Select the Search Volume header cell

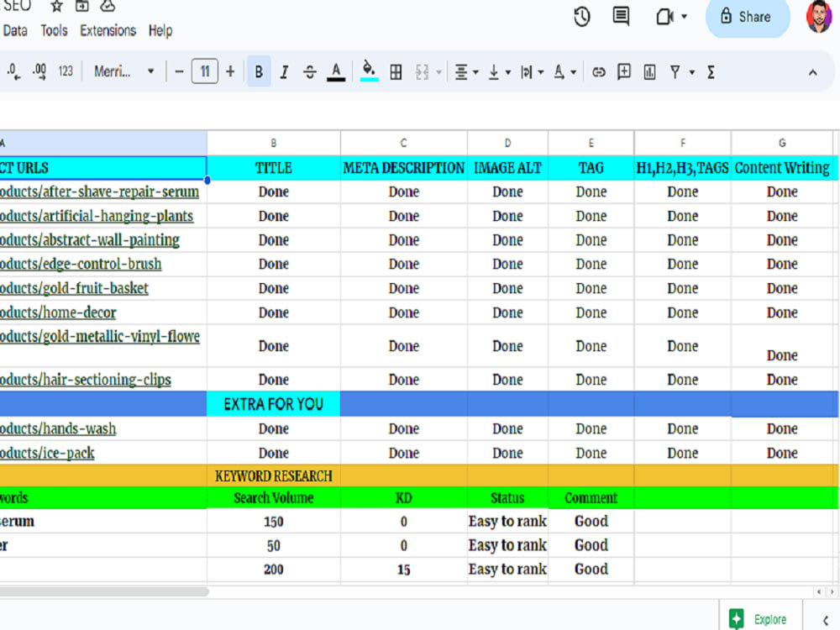pos(274,497)
